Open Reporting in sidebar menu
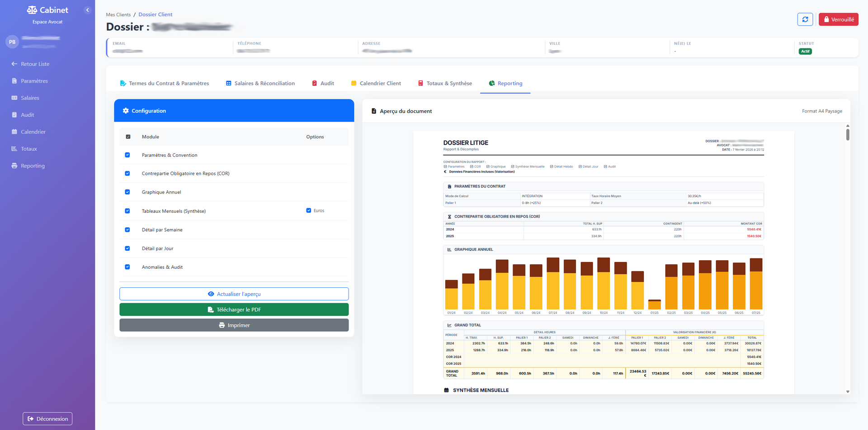 (x=33, y=166)
